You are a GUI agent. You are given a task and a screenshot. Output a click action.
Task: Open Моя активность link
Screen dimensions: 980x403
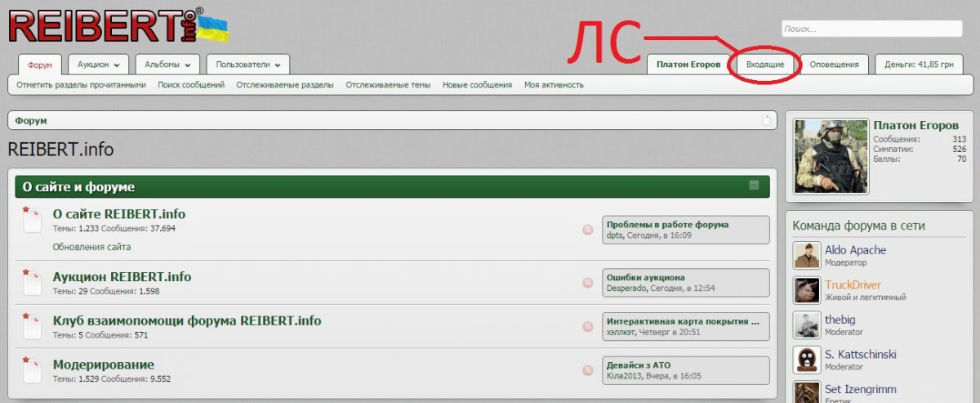click(x=554, y=84)
